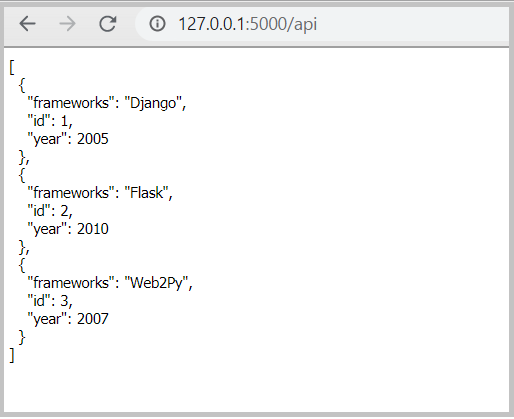Click the "year" key next to 2010

point(47,229)
